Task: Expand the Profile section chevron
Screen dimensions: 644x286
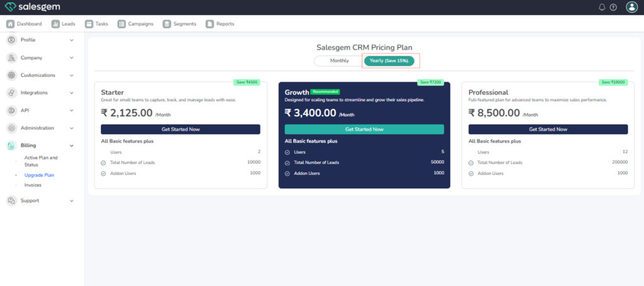Action: pos(71,40)
